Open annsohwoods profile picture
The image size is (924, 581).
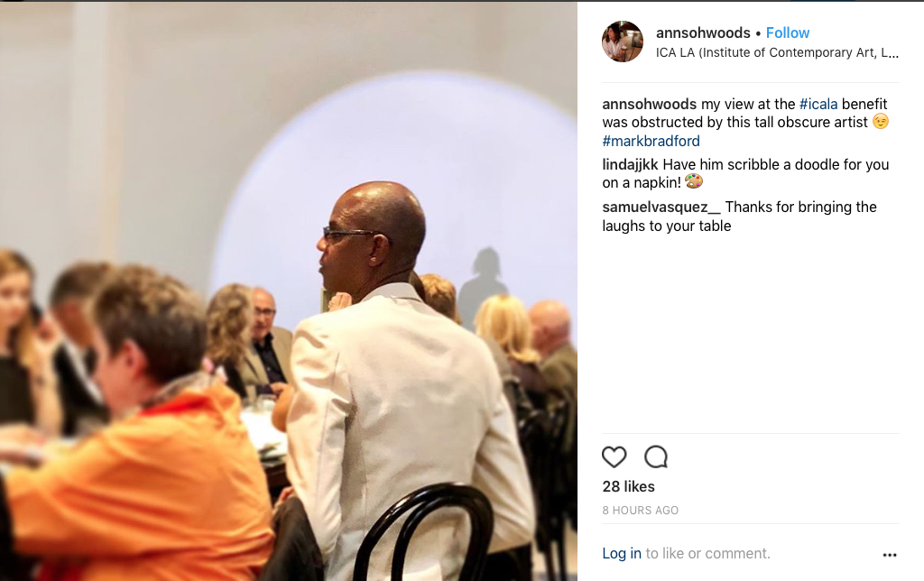[x=623, y=41]
